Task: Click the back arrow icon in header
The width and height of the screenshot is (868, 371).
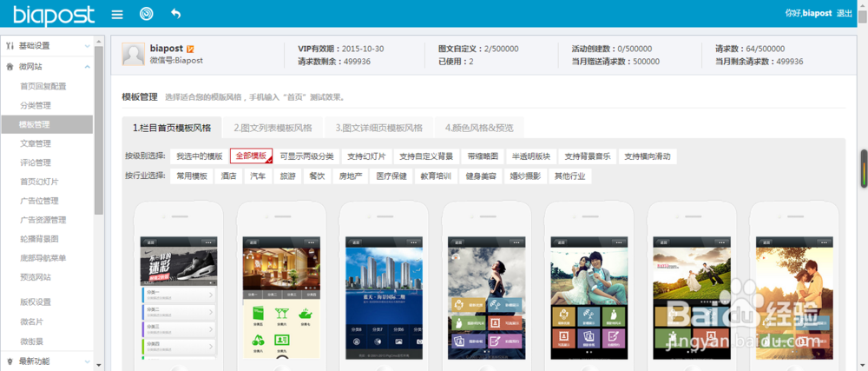Action: pos(175,14)
